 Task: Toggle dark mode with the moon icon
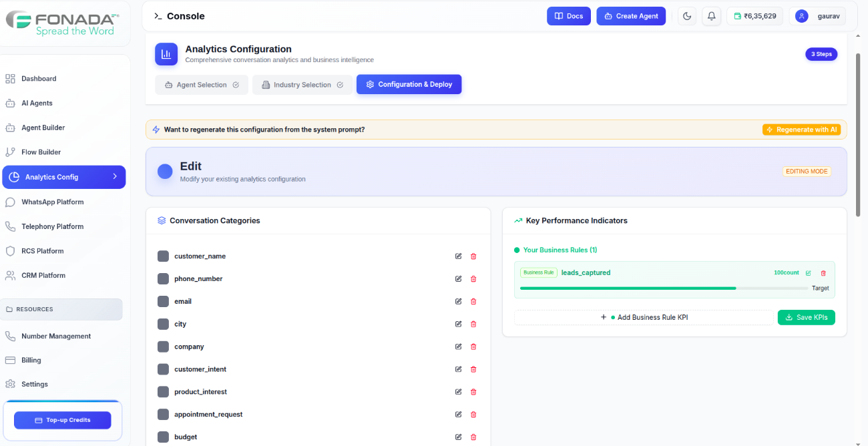687,16
